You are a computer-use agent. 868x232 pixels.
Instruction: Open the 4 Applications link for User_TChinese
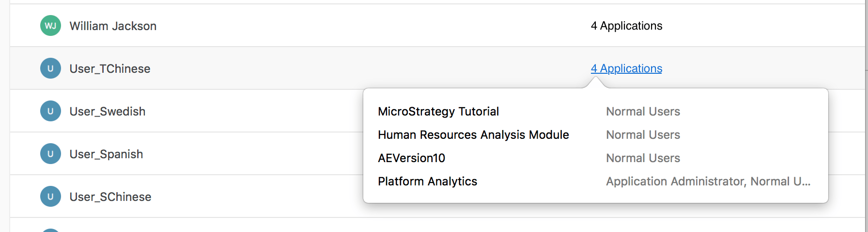(626, 68)
